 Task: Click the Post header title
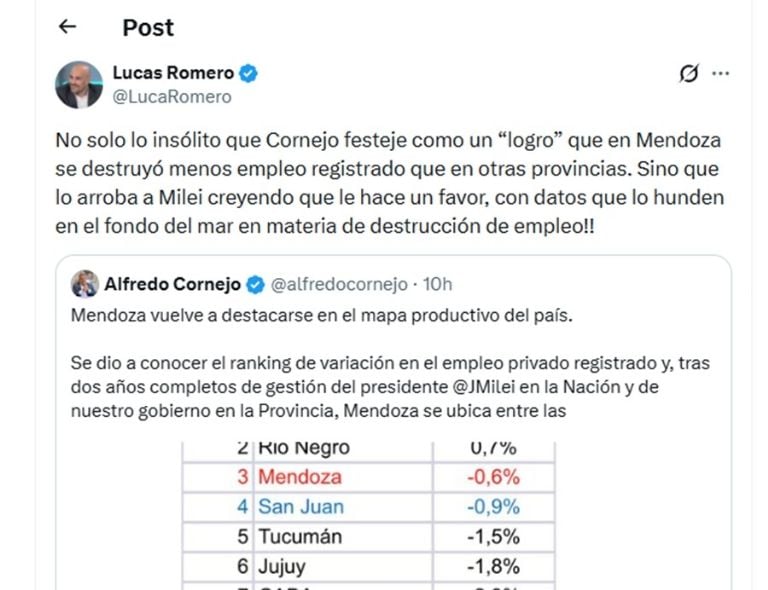(148, 28)
